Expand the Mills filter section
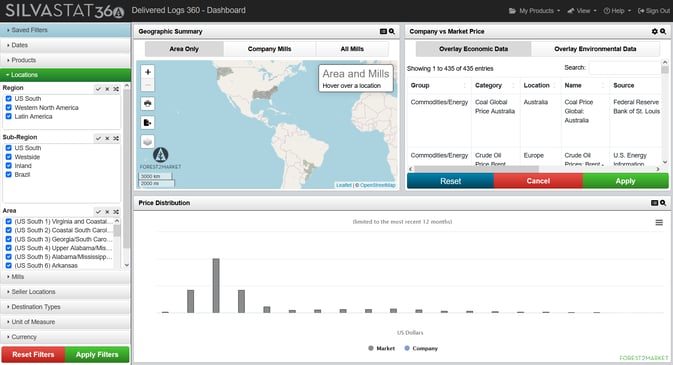This screenshot has height=365, width=673. (65, 277)
